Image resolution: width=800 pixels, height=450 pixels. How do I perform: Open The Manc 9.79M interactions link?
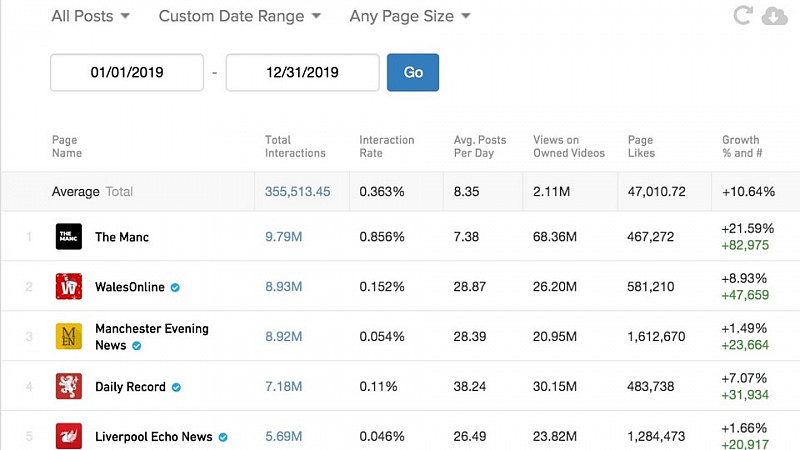pos(283,237)
